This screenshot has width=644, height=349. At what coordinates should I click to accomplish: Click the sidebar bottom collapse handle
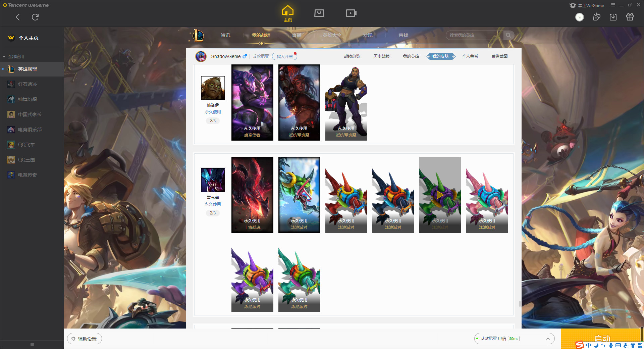coord(32,344)
